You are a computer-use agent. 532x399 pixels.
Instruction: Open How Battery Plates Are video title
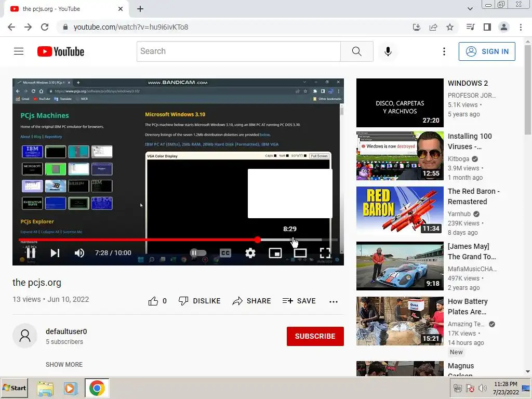tap(468, 307)
